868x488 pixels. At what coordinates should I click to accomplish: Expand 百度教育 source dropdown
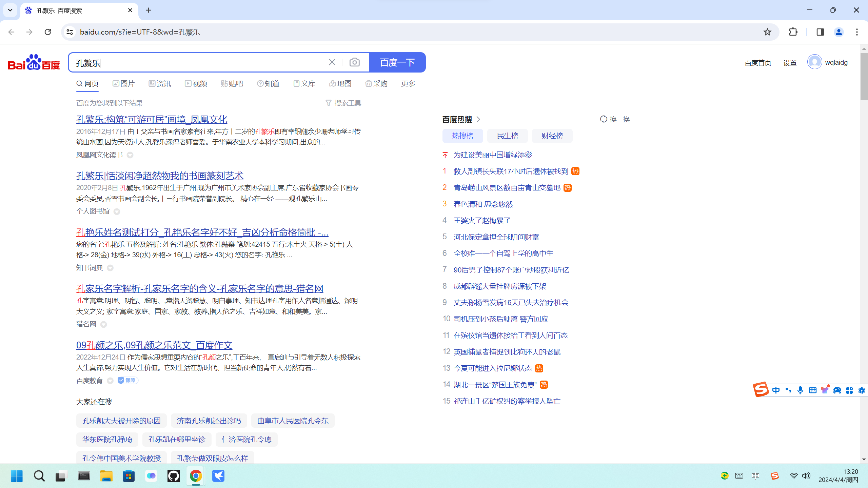pyautogui.click(x=110, y=381)
